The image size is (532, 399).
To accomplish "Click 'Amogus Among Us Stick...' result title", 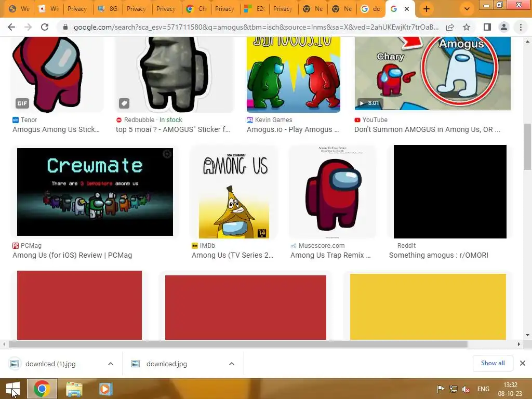I will [x=56, y=129].
